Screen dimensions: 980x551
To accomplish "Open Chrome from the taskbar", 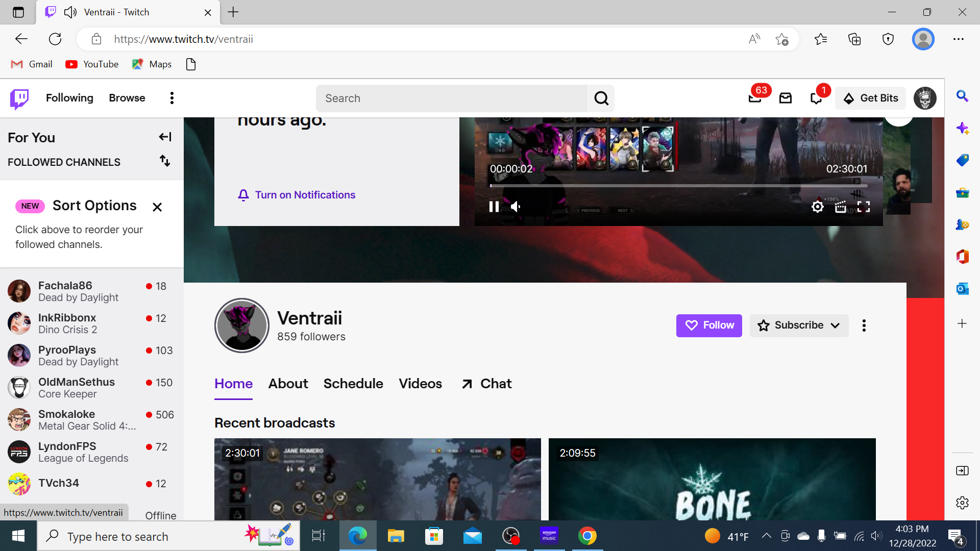I will pos(587,536).
